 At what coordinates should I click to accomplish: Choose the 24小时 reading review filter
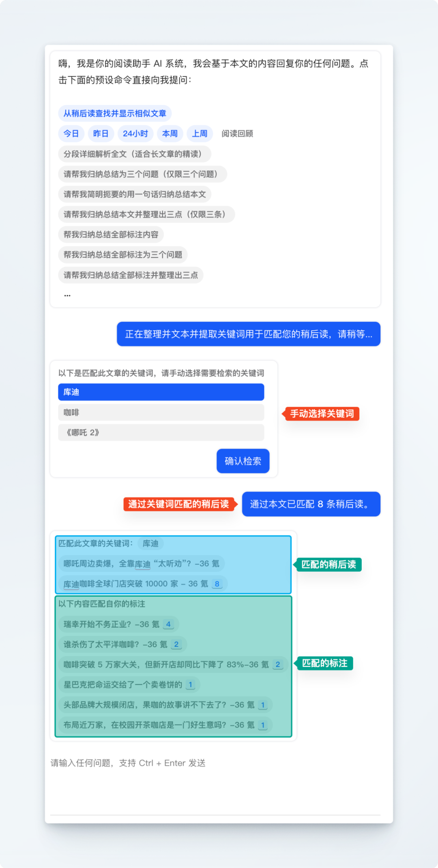pos(135,134)
